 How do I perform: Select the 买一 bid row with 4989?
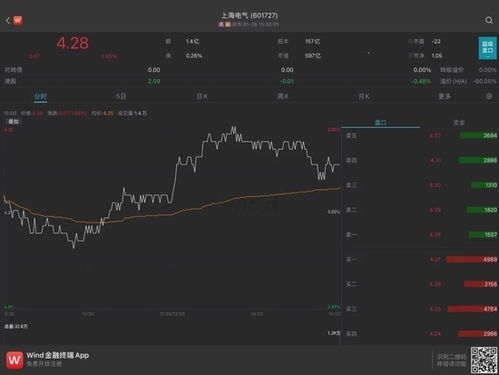pyautogui.click(x=421, y=259)
